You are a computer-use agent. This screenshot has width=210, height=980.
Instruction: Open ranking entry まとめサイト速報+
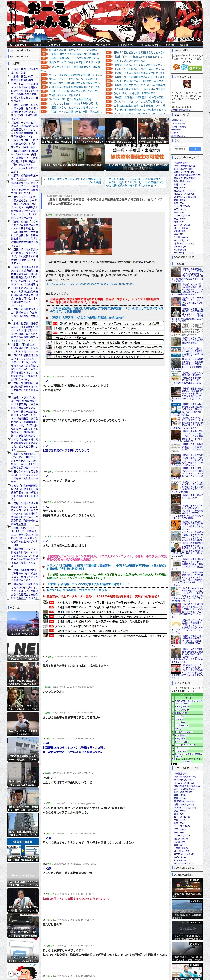pyautogui.click(x=183, y=732)
